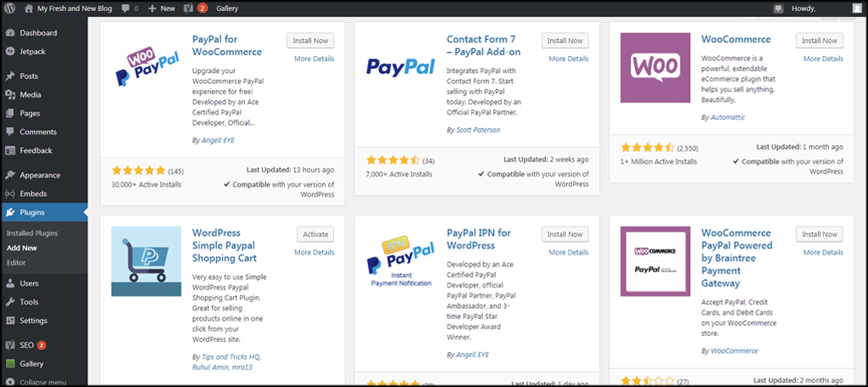Open Contact Form 7 – PayPal Add-on title
Viewport: 868px width, 387px height.
[x=484, y=46]
